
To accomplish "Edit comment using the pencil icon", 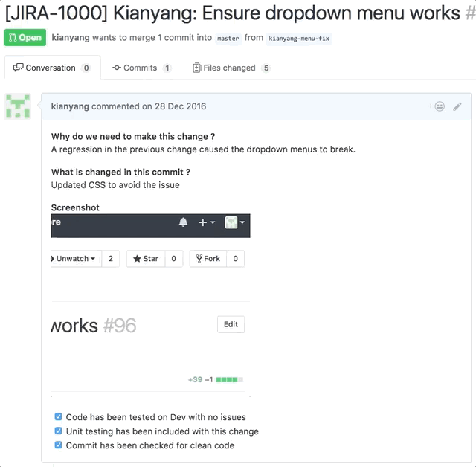I will coord(457,106).
